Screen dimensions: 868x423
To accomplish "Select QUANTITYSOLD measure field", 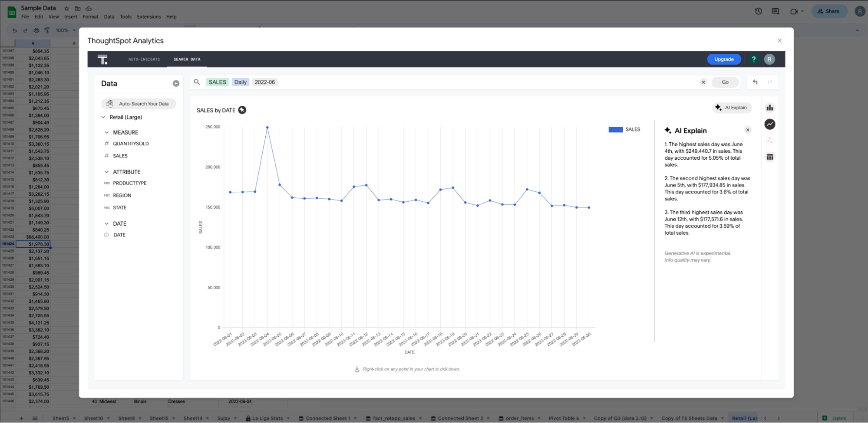I will tap(131, 144).
